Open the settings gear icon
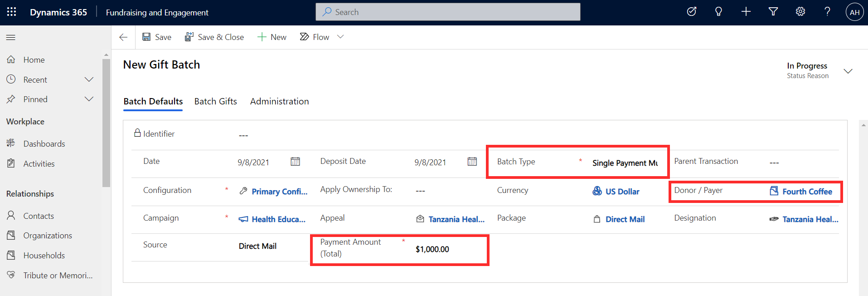This screenshot has width=868, height=296. click(x=800, y=12)
